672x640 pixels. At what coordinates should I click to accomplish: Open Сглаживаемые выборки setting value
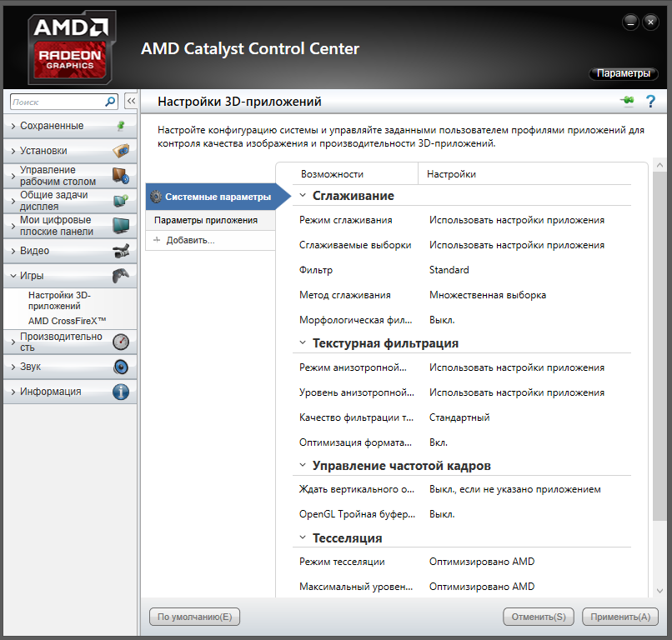pyautogui.click(x=517, y=245)
